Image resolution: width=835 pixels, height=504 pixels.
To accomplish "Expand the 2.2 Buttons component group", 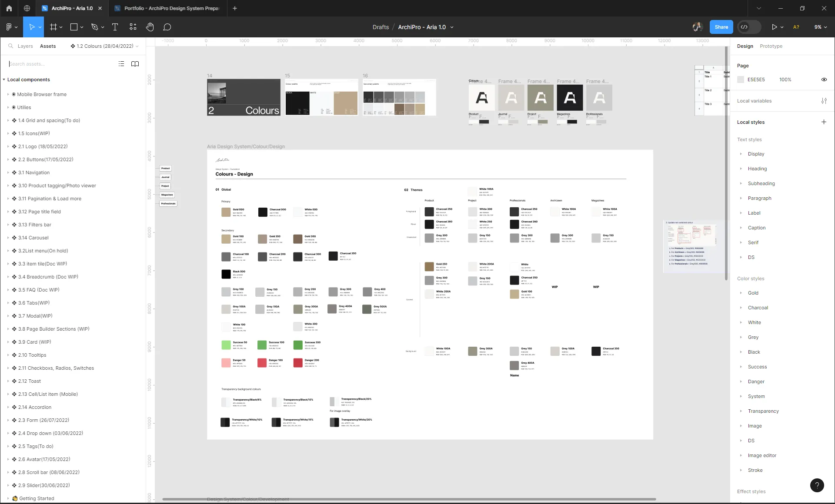I will [x=8, y=159].
